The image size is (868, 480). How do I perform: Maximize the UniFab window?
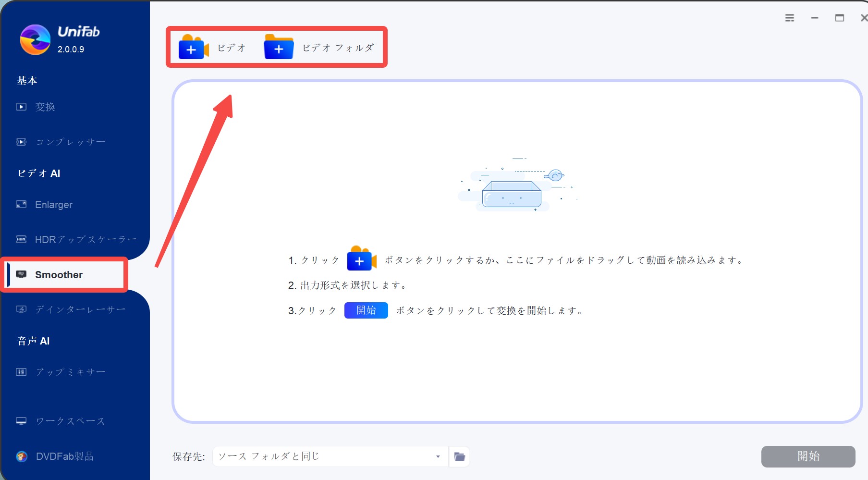pyautogui.click(x=840, y=18)
